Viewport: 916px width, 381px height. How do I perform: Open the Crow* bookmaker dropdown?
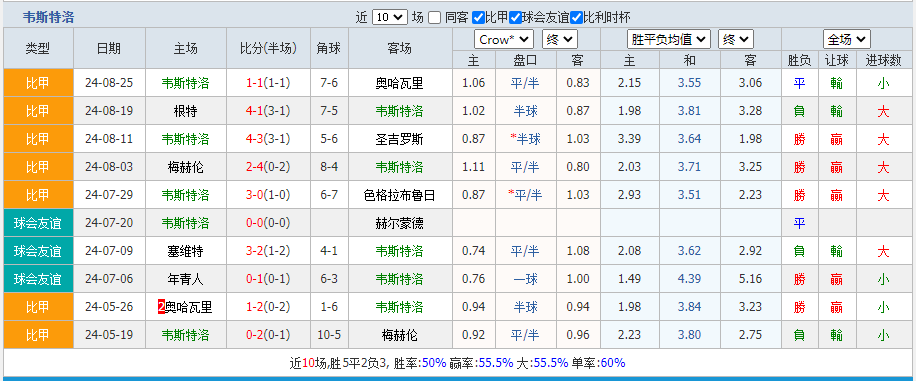coord(504,40)
